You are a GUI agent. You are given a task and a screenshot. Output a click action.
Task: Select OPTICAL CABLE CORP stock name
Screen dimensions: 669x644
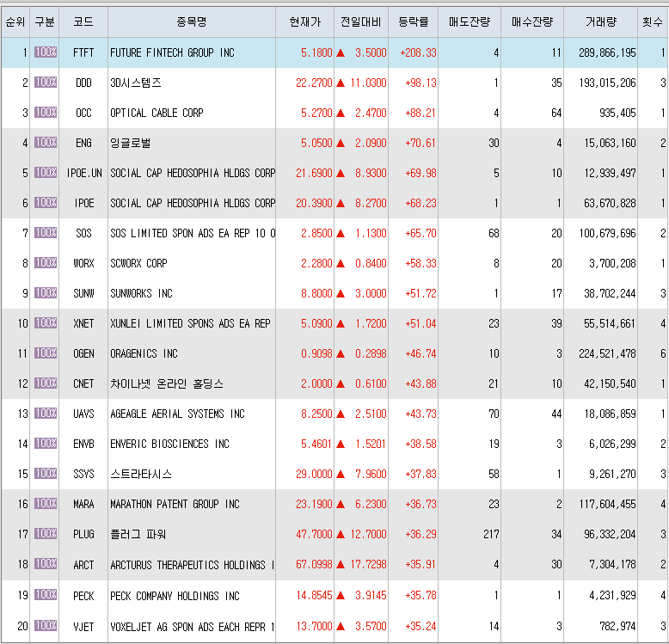(157, 113)
